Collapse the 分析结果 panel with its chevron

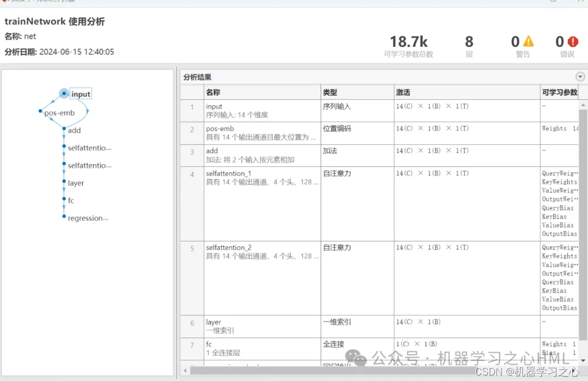579,76
